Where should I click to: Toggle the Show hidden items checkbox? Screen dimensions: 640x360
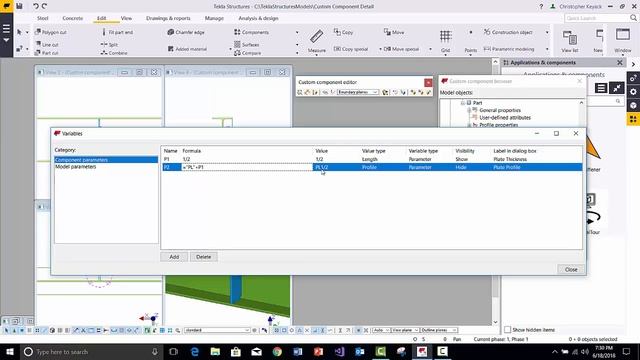[x=507, y=329]
